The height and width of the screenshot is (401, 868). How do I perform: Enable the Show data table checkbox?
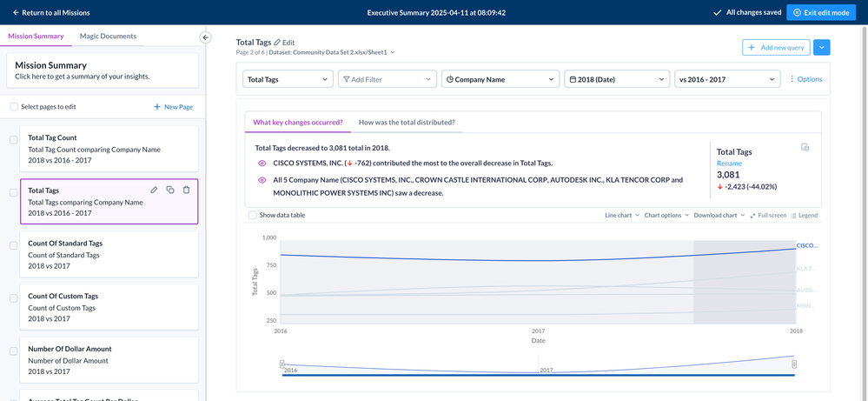point(253,215)
